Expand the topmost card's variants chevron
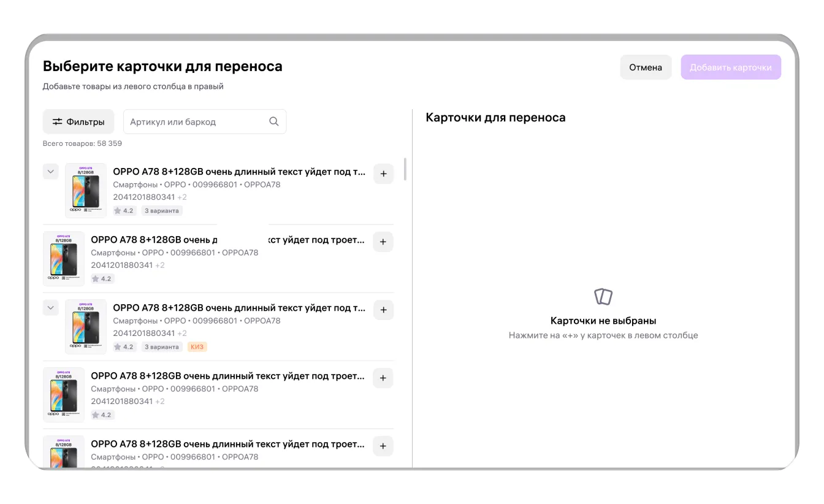Screen dimensions: 824x504 click(x=51, y=172)
